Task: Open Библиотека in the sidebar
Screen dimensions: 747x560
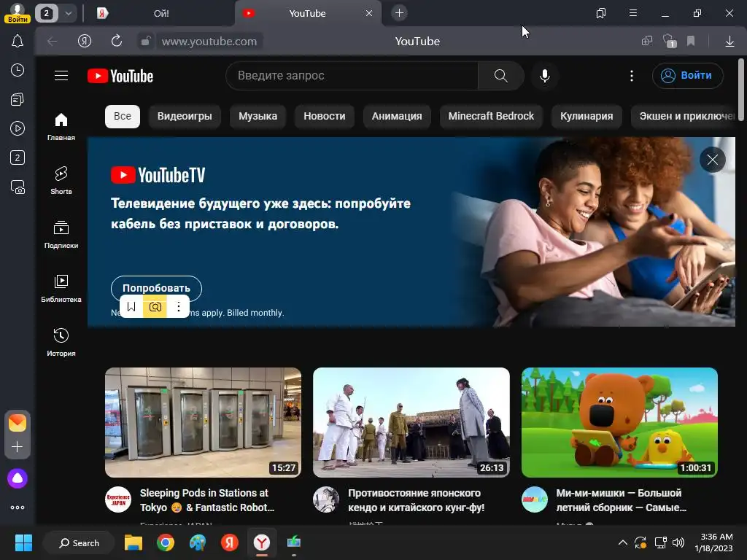Action: pos(61,289)
